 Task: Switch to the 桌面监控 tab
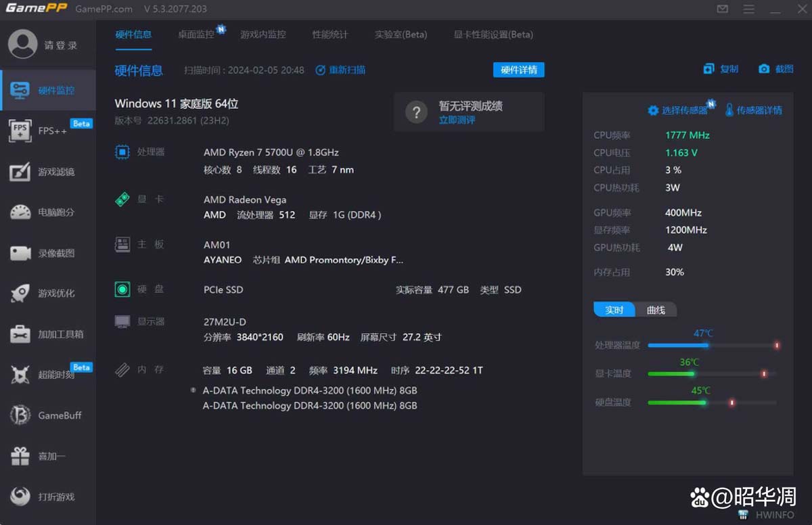[196, 34]
